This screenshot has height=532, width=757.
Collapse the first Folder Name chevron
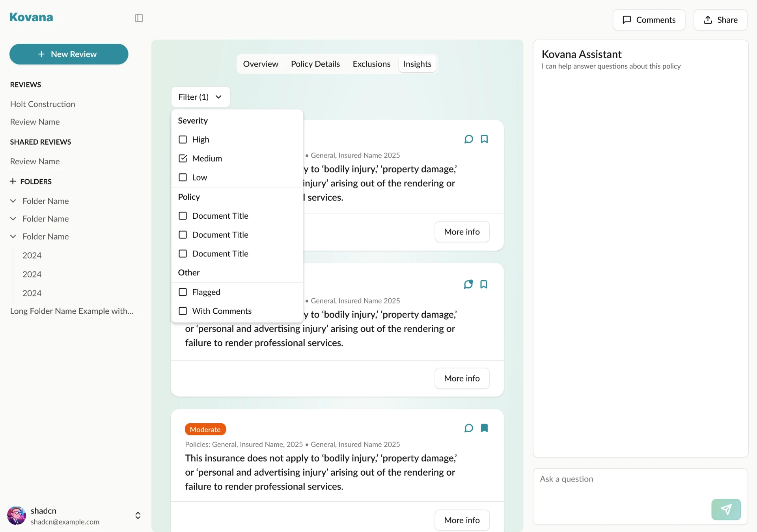pos(13,201)
